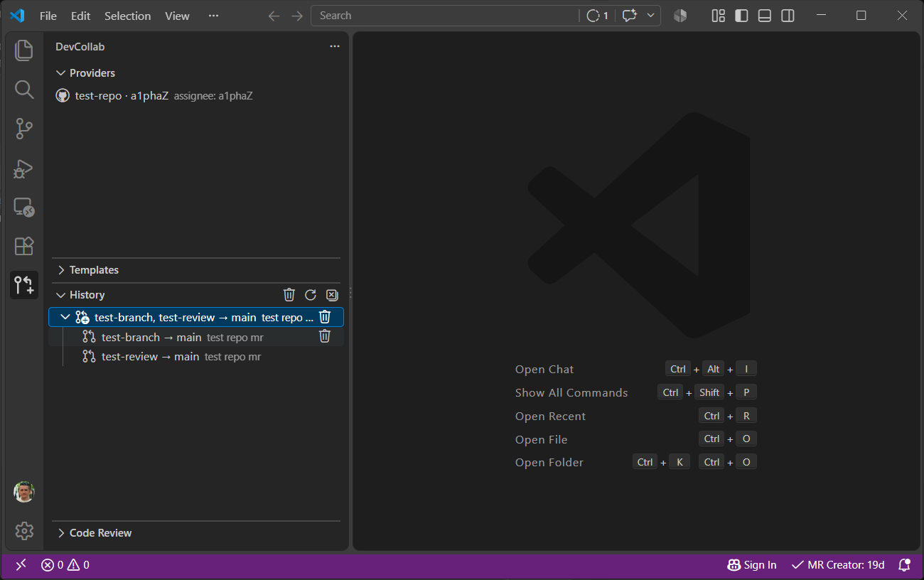The height and width of the screenshot is (580, 924).
Task: Open the chat sparkle icon in title bar
Action: [x=629, y=16]
